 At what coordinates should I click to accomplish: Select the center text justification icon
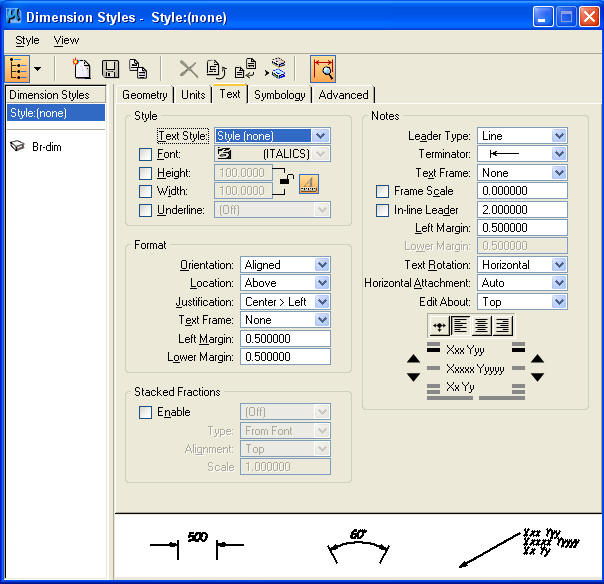482,325
